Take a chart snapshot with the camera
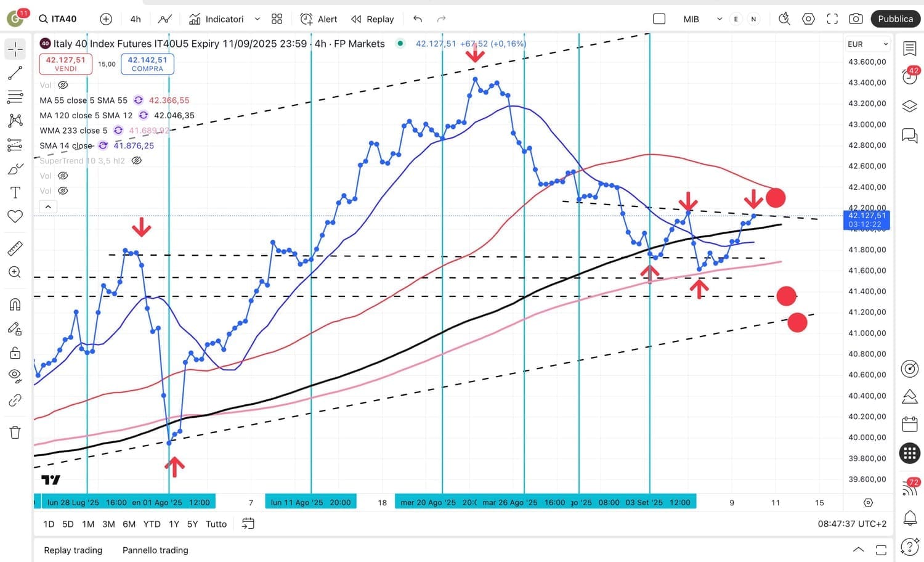The height and width of the screenshot is (562, 924). click(856, 19)
